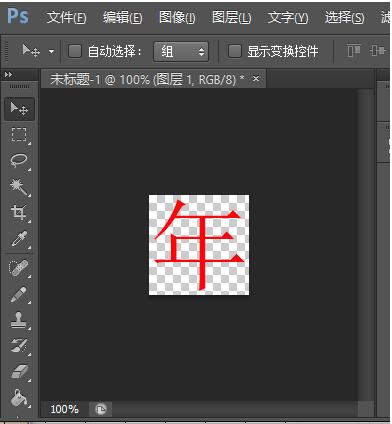Click the red 年 character on canvas

199,245
